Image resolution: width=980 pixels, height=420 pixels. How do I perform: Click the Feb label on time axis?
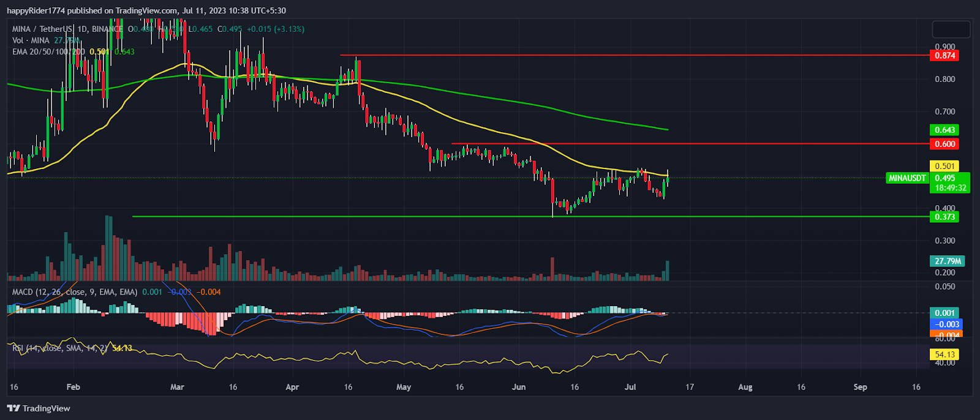73,387
